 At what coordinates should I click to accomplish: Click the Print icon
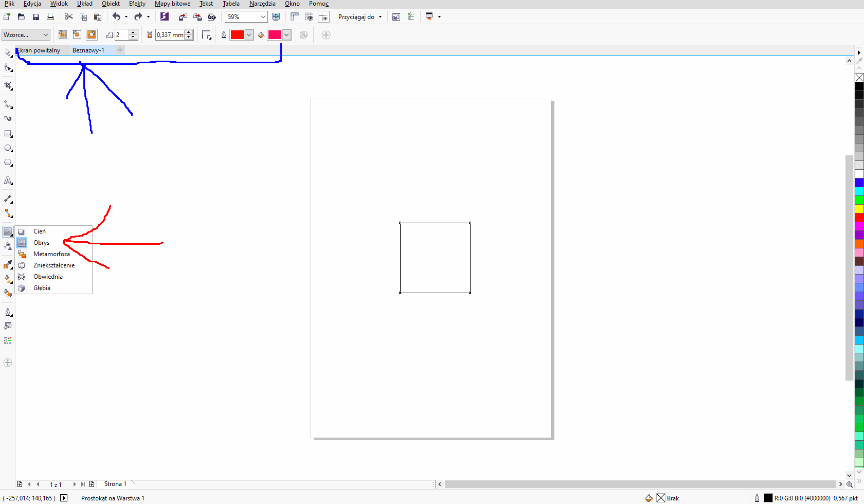[x=50, y=17]
